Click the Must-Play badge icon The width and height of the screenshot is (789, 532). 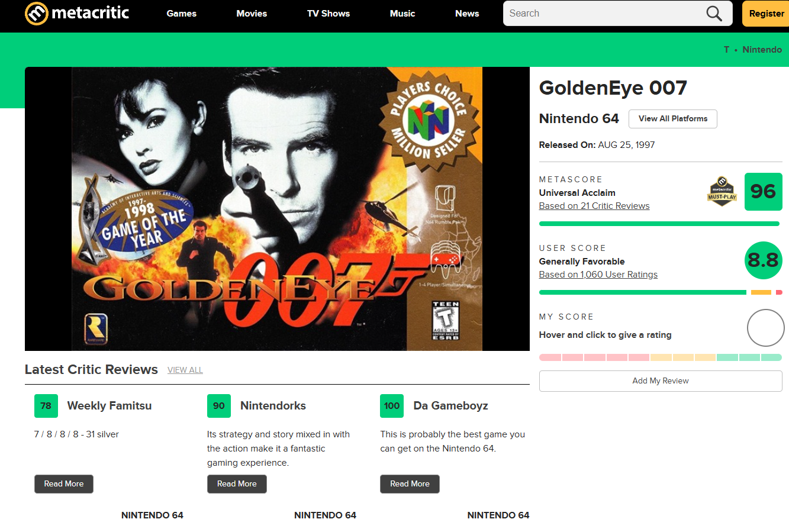pos(722,191)
